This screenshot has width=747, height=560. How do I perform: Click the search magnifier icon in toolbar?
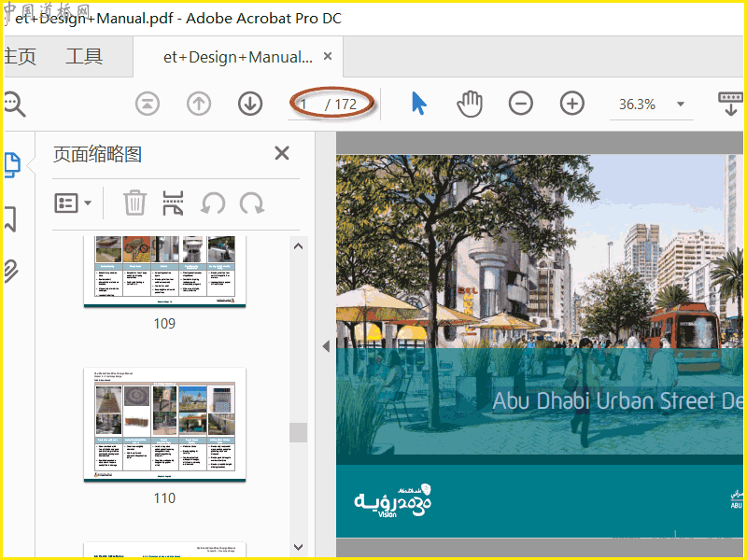tap(14, 104)
